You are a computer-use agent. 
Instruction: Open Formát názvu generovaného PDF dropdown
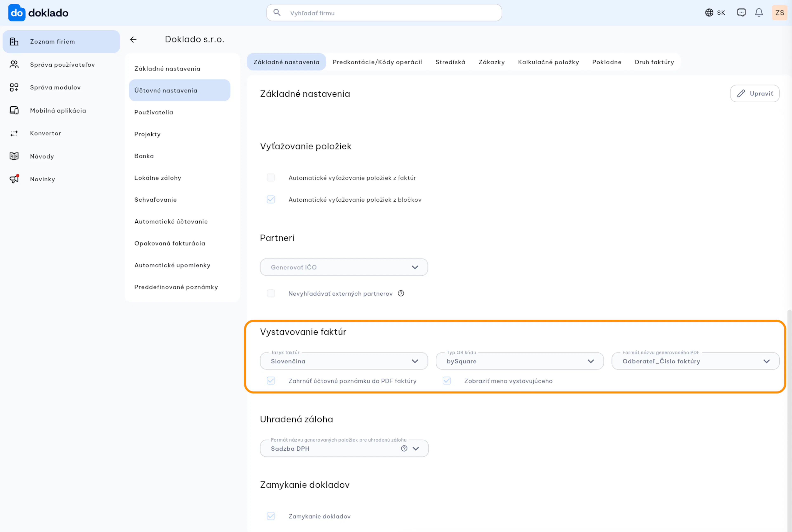point(696,361)
